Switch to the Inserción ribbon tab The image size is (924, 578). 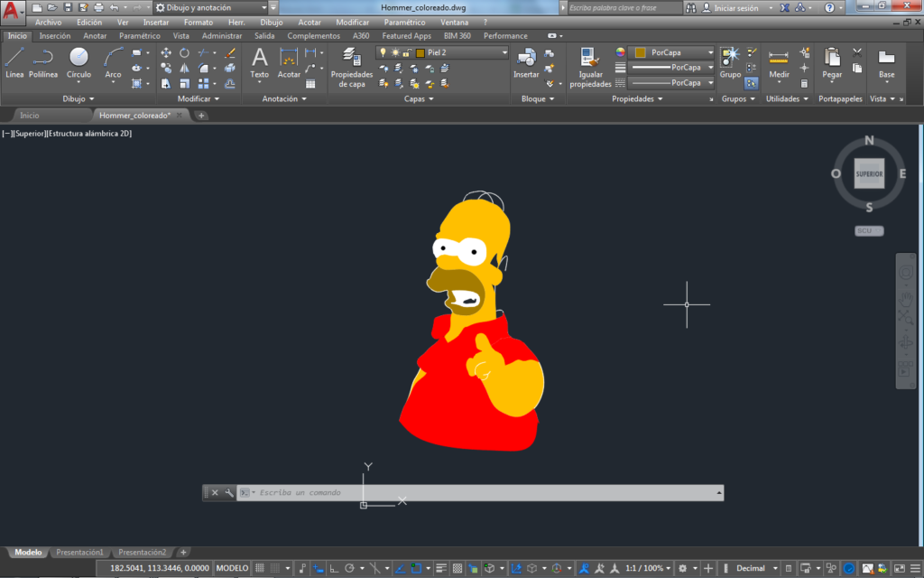[55, 36]
